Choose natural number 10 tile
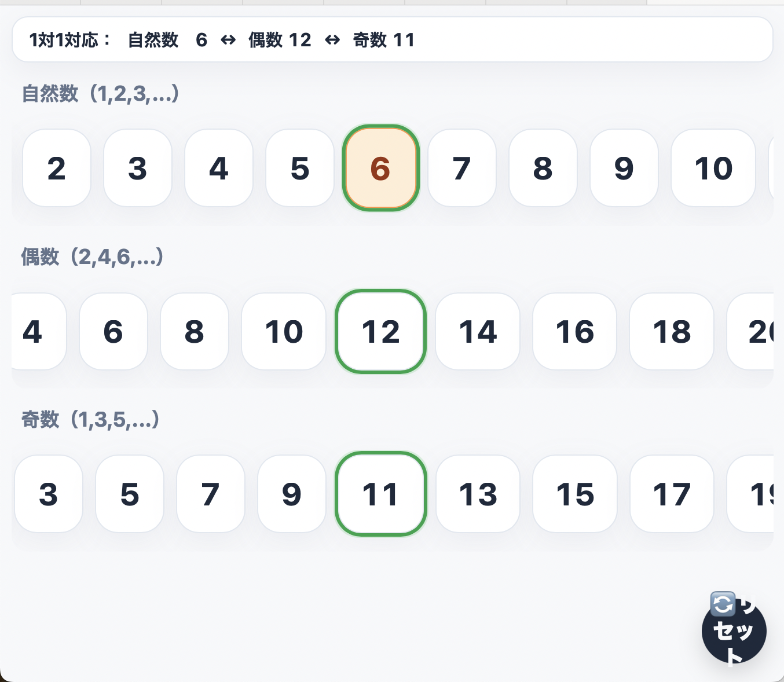 pyautogui.click(x=713, y=168)
